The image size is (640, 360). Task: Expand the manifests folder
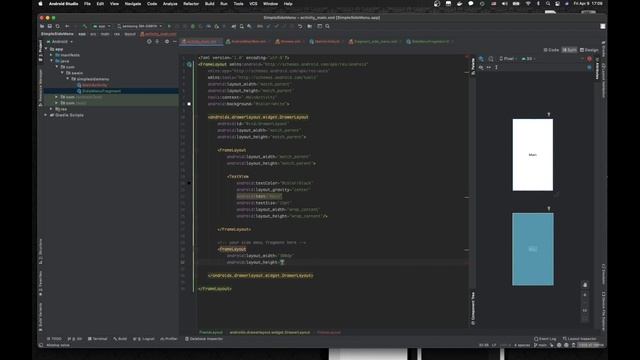(51, 55)
